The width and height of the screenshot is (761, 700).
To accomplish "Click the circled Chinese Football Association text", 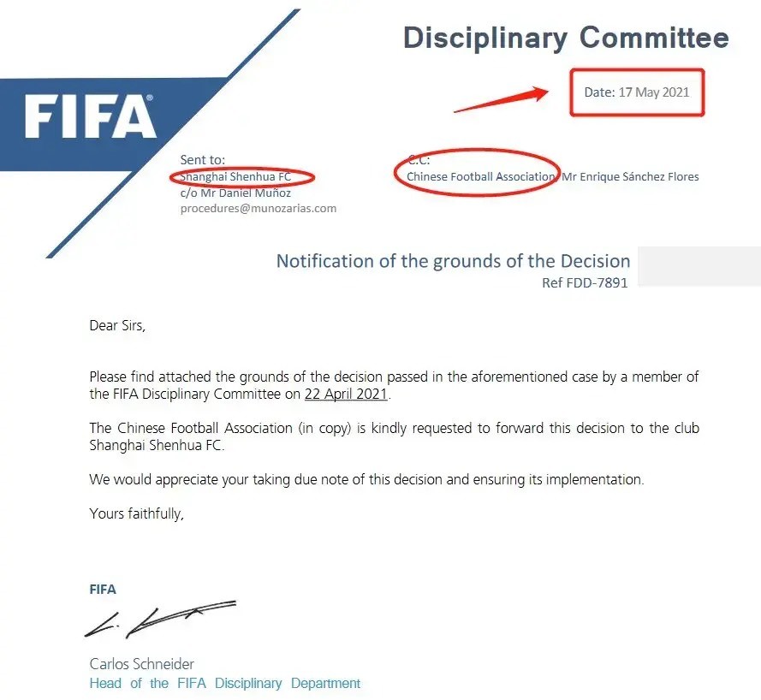I will (x=480, y=176).
